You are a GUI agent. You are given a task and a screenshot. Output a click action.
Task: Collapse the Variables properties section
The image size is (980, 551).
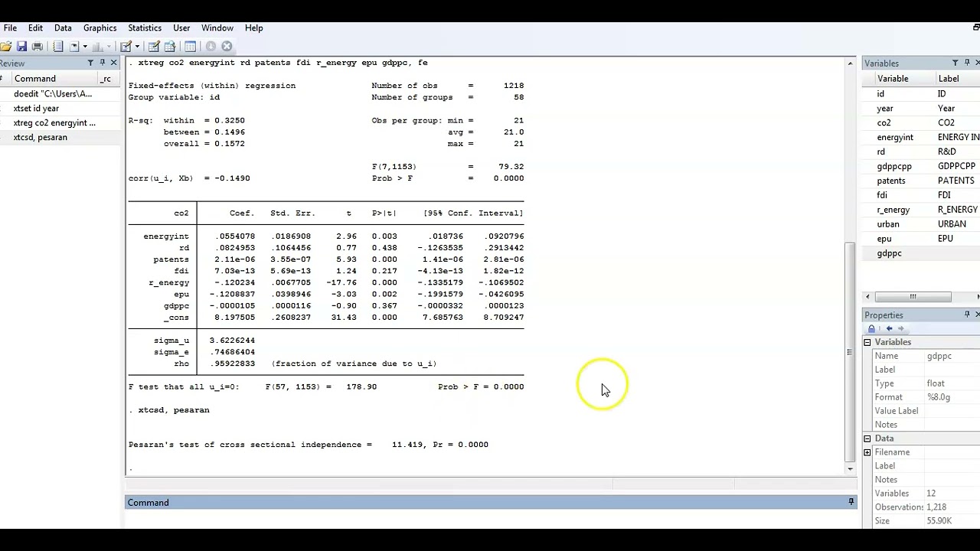tap(867, 342)
